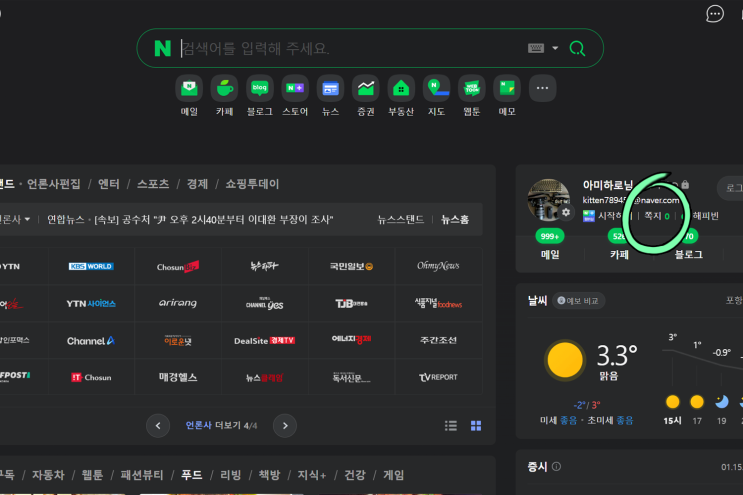Screen dimensions: 743x495
Task: Open the 쪽지 messages link
Action: click(656, 216)
